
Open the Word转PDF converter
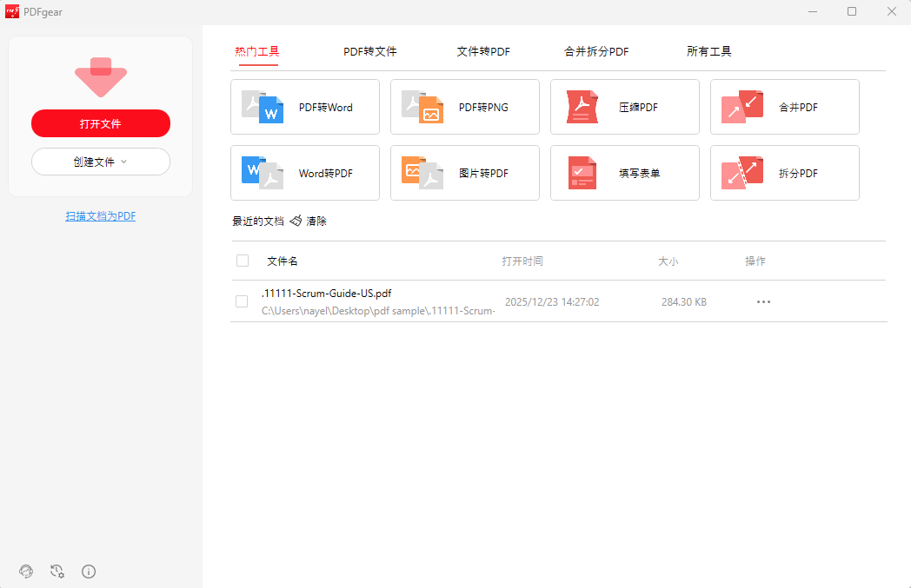pyautogui.click(x=304, y=173)
